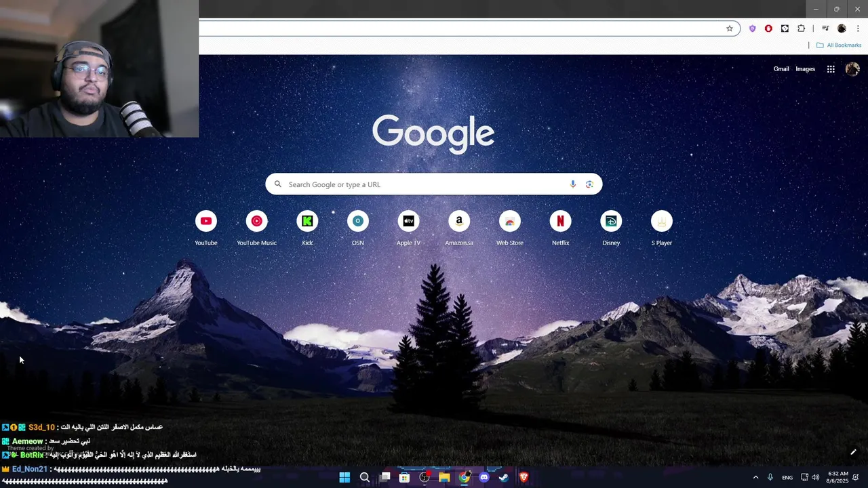868x488 pixels.
Task: Open the OSN shortcut
Action: (x=358, y=228)
